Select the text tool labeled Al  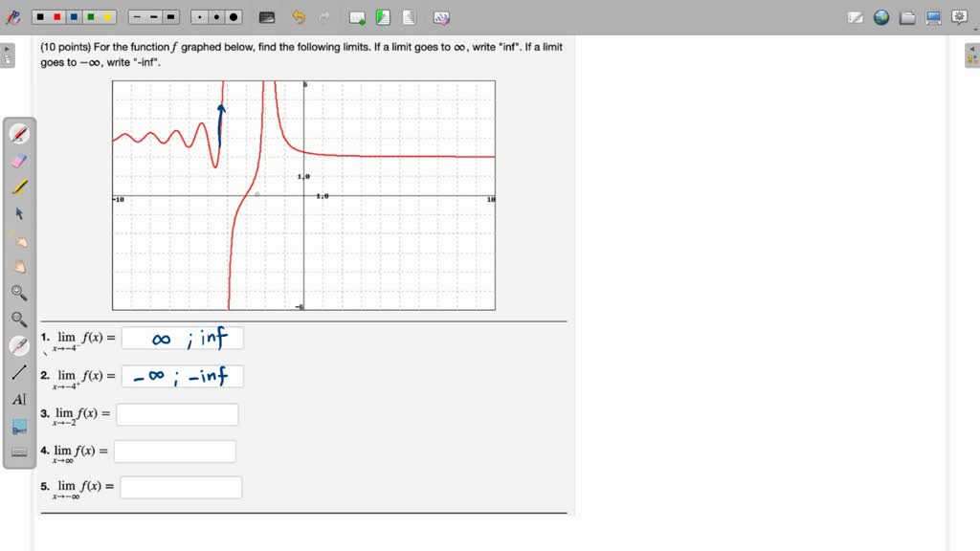click(19, 399)
